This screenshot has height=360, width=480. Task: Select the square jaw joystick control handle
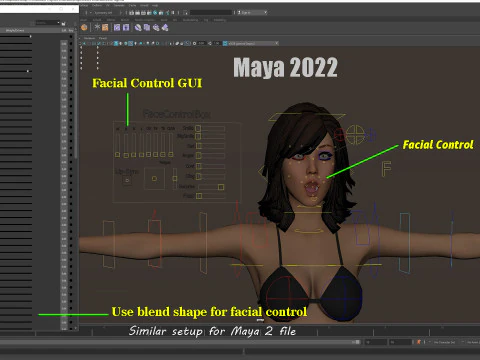click(x=154, y=179)
